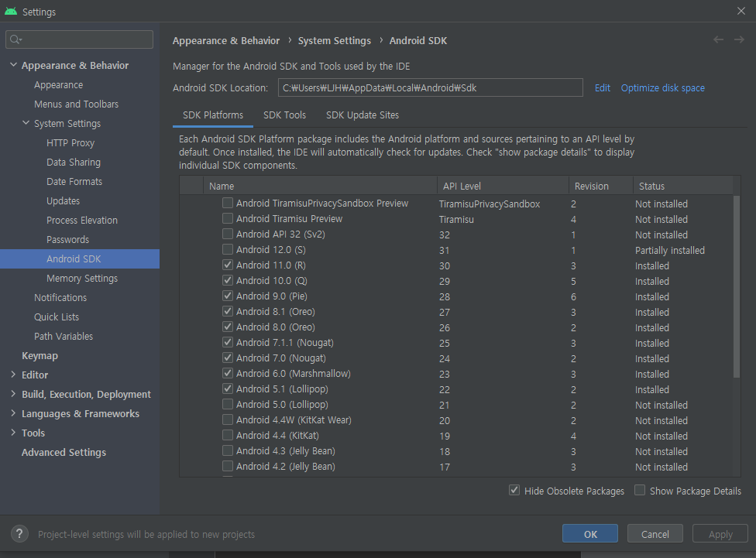This screenshot has width=756, height=558.
Task: Check Android 12.0 (S) checkbox
Action: [228, 249]
